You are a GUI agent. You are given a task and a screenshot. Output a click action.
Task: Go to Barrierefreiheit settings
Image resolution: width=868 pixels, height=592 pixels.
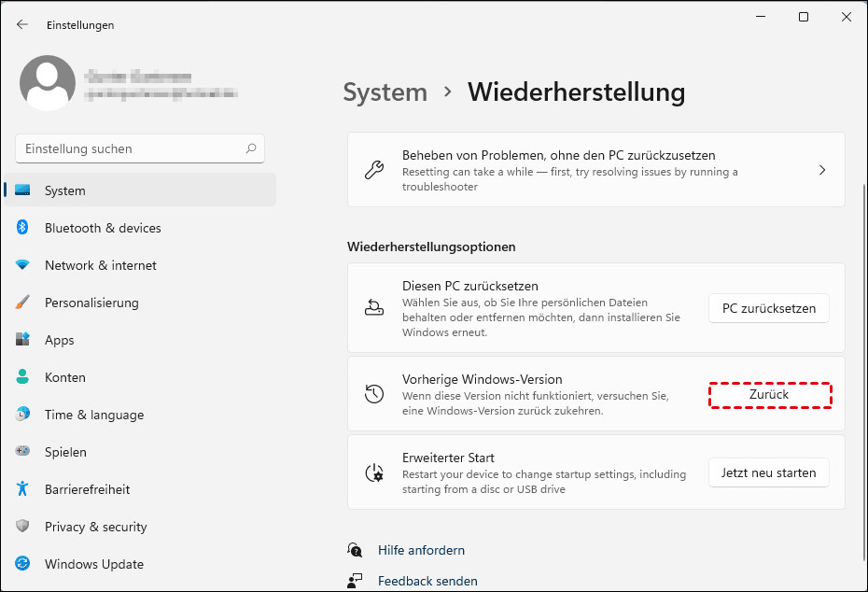pyautogui.click(x=140, y=489)
